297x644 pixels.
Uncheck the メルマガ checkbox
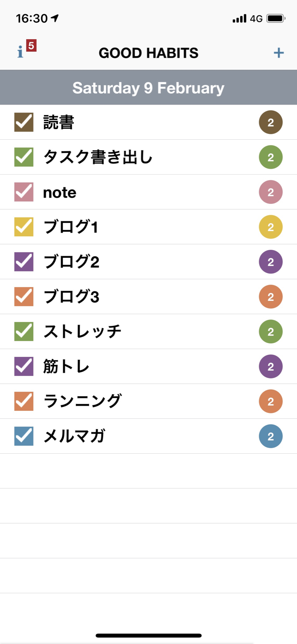point(24,436)
